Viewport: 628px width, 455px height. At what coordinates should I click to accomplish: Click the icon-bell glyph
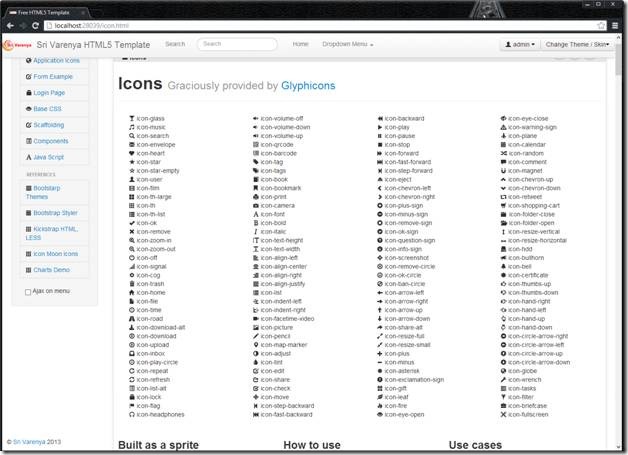coord(503,267)
